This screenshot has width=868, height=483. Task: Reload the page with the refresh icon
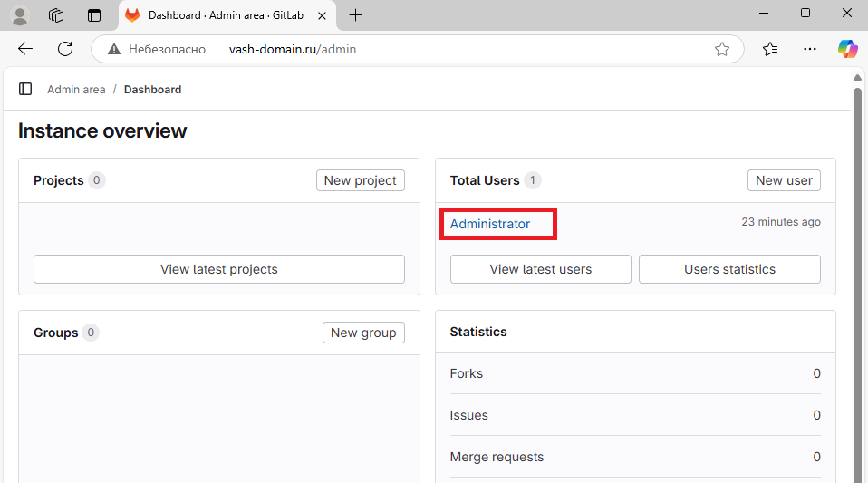coord(65,49)
